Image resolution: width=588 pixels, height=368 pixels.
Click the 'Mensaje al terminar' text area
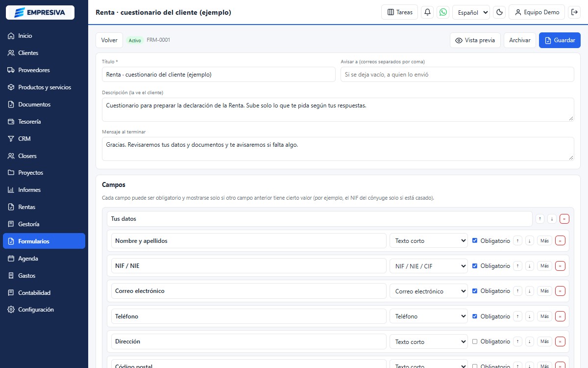[x=338, y=149]
